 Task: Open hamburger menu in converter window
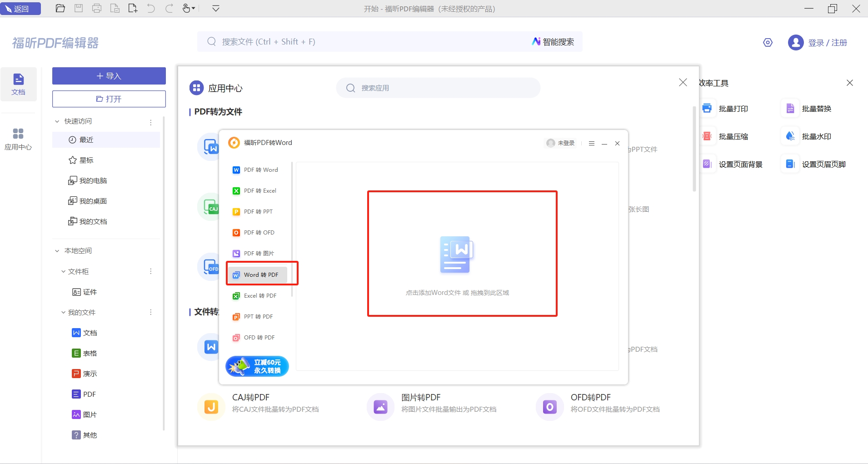[591, 143]
